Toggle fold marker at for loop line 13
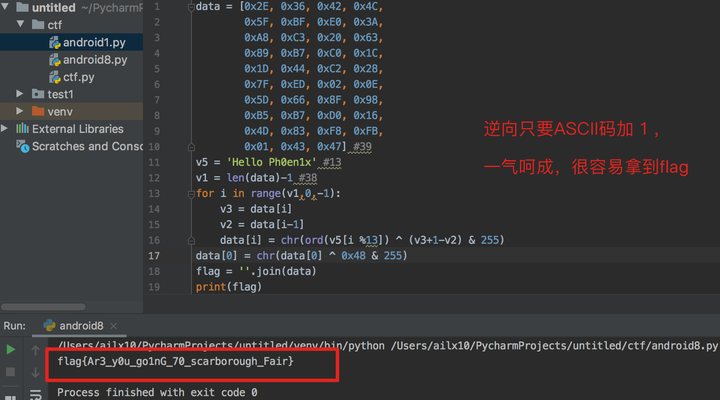720x400 pixels. click(x=191, y=194)
